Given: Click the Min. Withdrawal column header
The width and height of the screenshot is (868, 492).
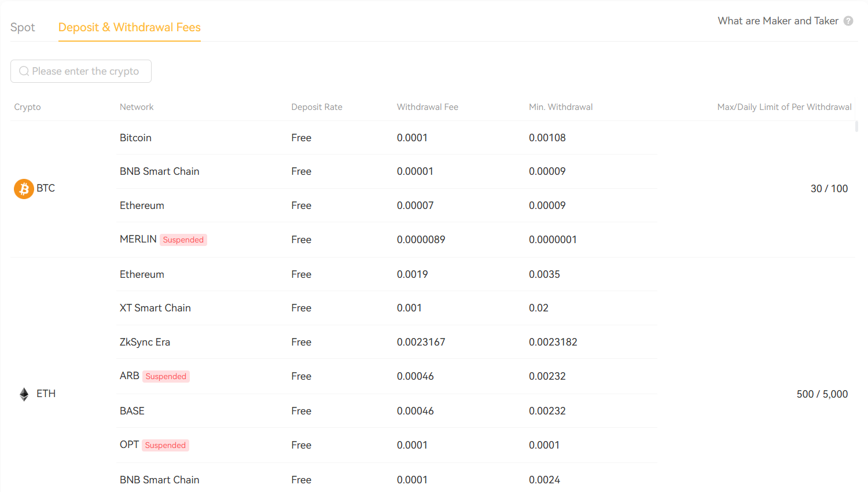Looking at the screenshot, I should pos(560,107).
